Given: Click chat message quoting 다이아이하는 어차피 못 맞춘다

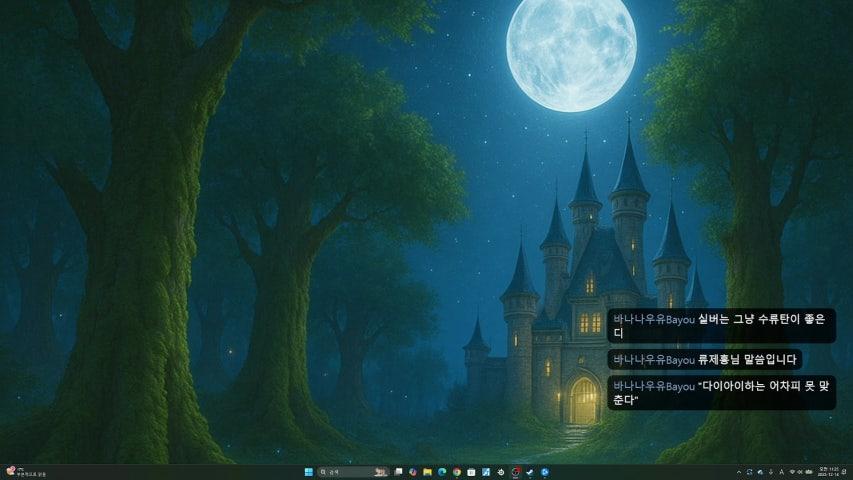Looking at the screenshot, I should pyautogui.click(x=720, y=392).
